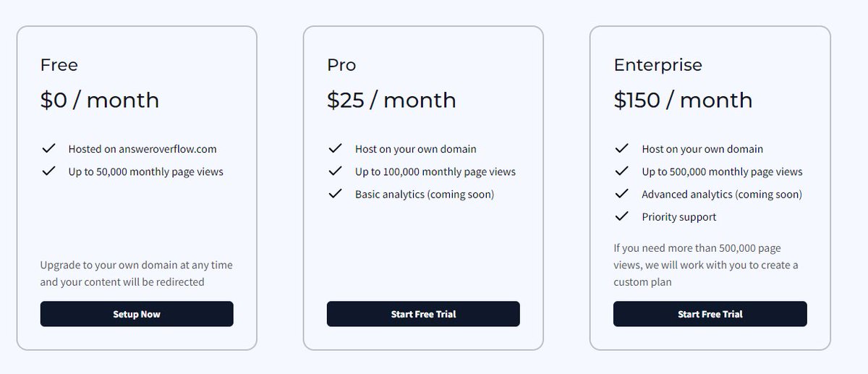The image size is (868, 374).
Task: Select the Free plan title
Action: click(59, 65)
